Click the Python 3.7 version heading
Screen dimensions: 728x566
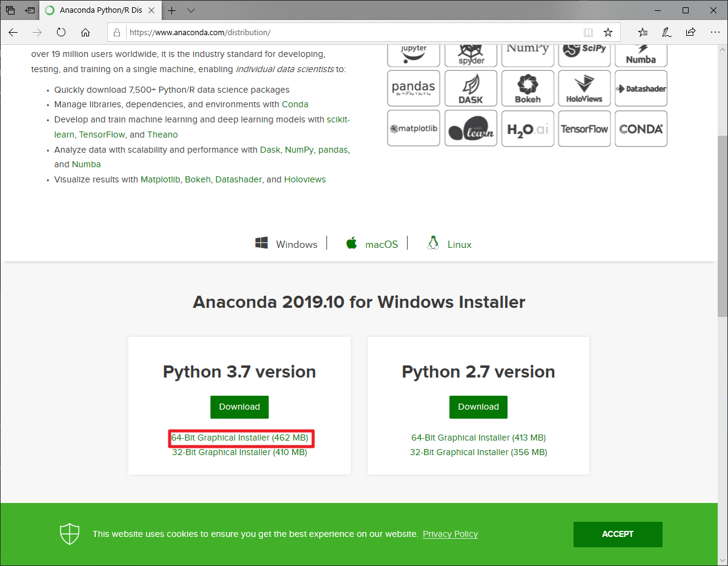pyautogui.click(x=239, y=371)
